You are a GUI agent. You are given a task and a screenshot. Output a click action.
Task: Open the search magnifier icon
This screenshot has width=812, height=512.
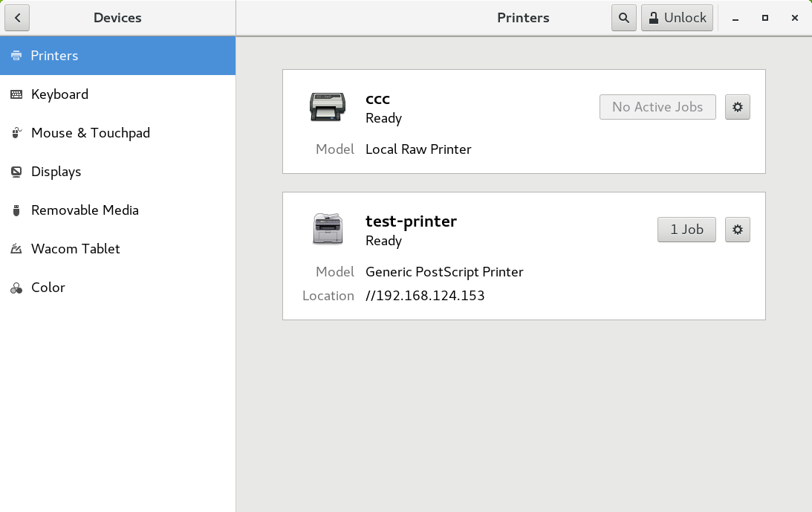(624, 18)
